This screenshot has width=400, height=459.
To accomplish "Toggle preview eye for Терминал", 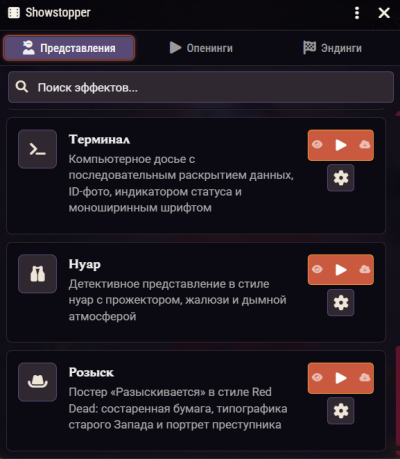I will tap(317, 145).
